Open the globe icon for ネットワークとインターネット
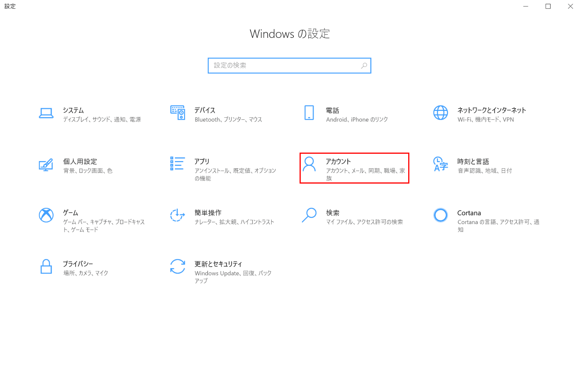Viewport: 580px width, 392px height. (x=440, y=113)
